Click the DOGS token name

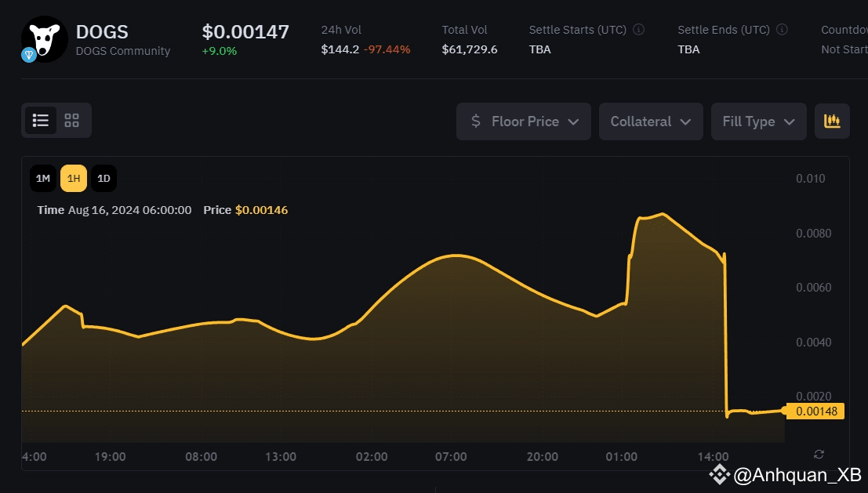(102, 32)
